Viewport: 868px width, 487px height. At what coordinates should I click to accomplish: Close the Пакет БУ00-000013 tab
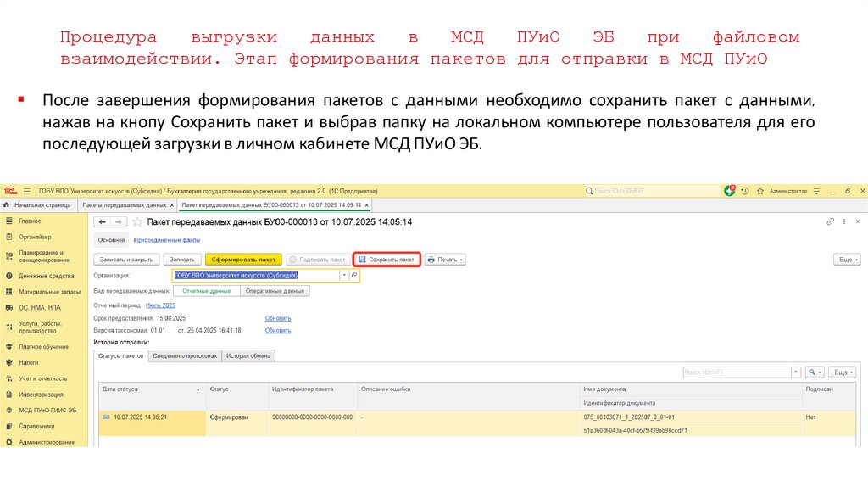[366, 205]
